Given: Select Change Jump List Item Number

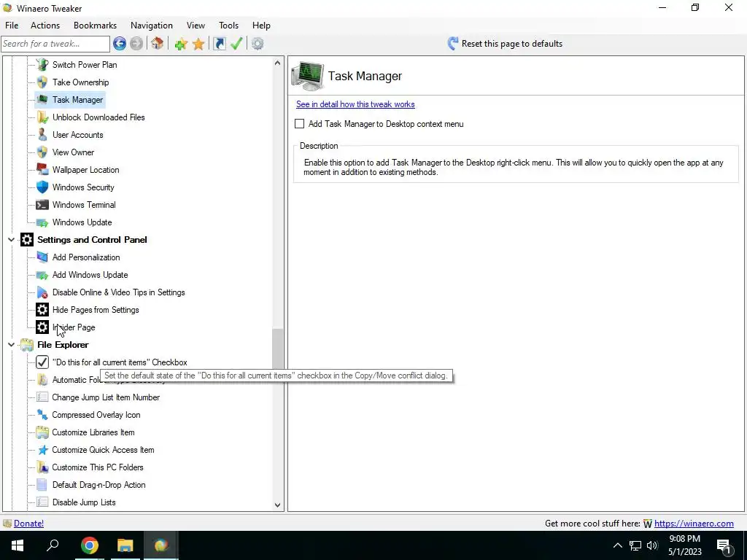Looking at the screenshot, I should pos(106,397).
